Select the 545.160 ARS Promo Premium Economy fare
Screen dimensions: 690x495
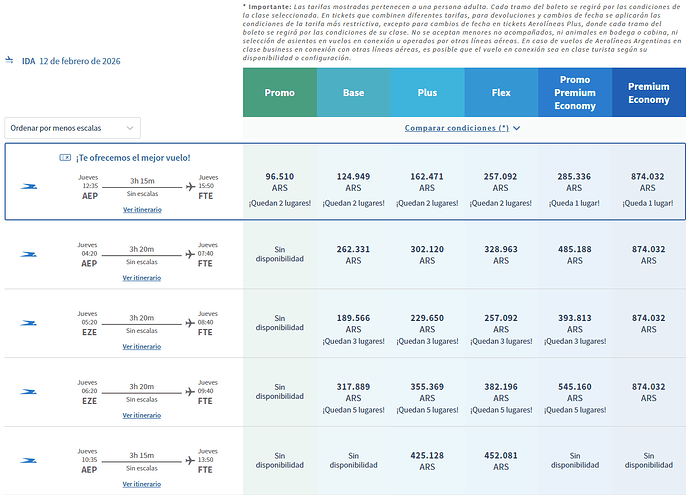click(x=574, y=392)
